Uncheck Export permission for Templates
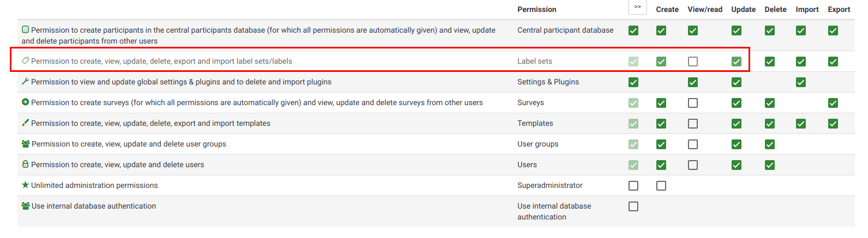This screenshot has height=238, width=868. point(833,124)
